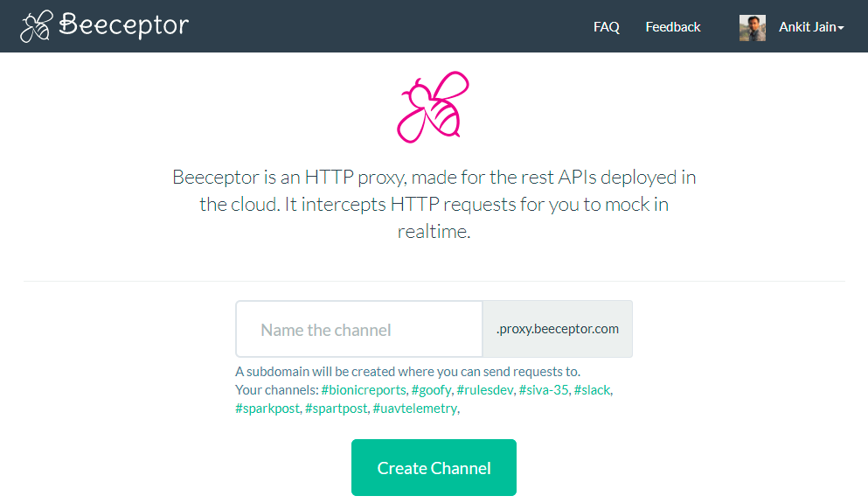Open the #bionicreports channel

[x=364, y=390]
